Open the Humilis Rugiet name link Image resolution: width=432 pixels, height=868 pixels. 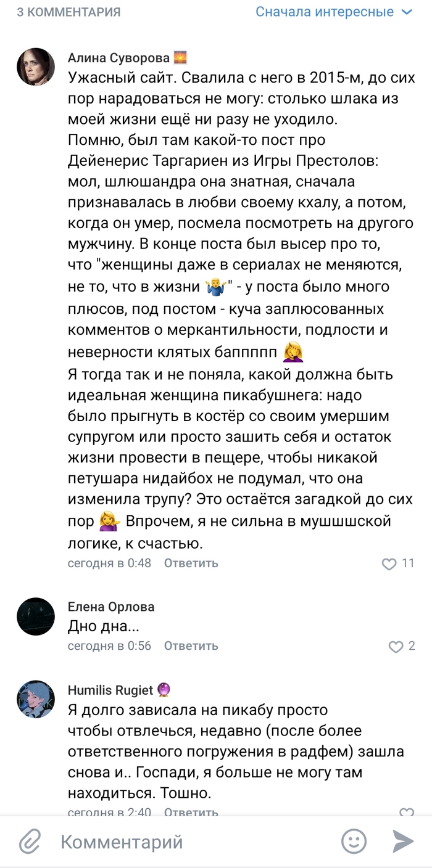(x=110, y=690)
